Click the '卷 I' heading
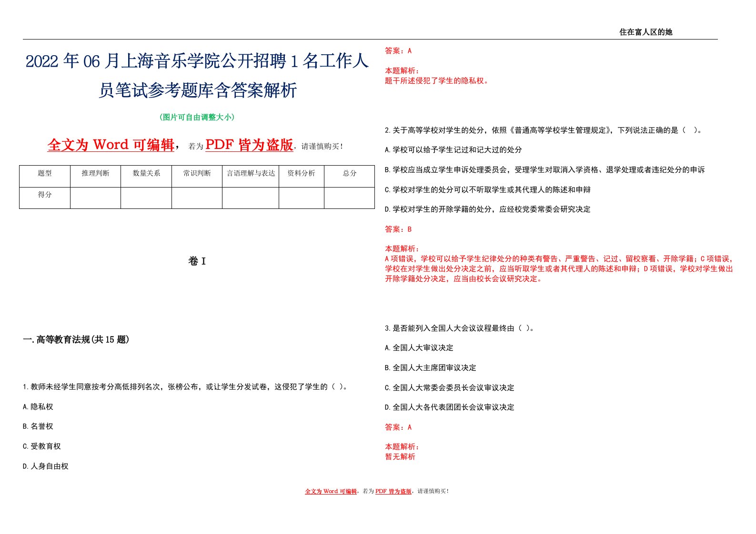The image size is (756, 534). [197, 261]
